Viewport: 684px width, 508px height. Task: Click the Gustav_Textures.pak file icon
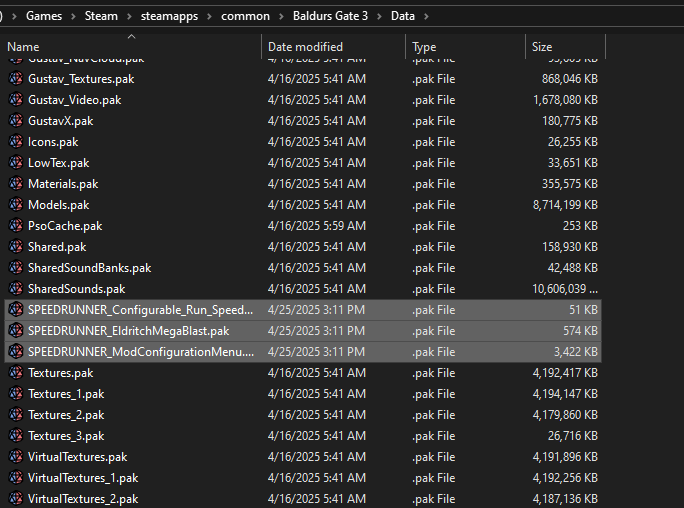(16, 79)
